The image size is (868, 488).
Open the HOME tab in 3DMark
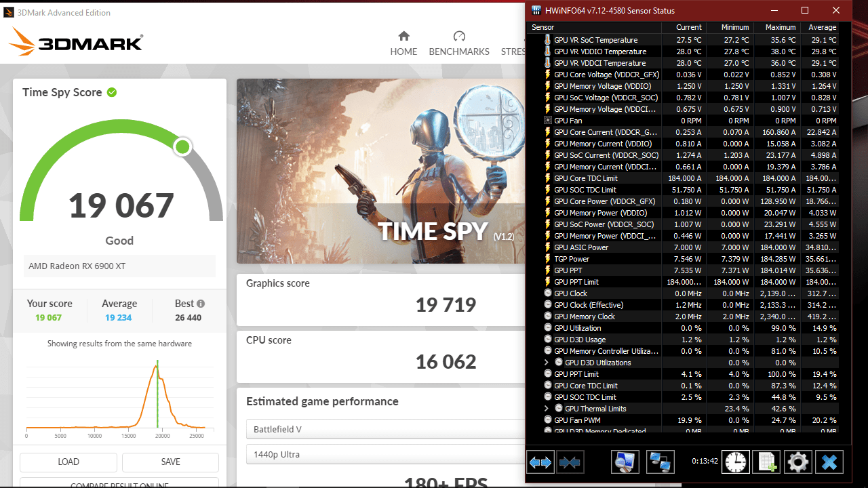tap(403, 43)
